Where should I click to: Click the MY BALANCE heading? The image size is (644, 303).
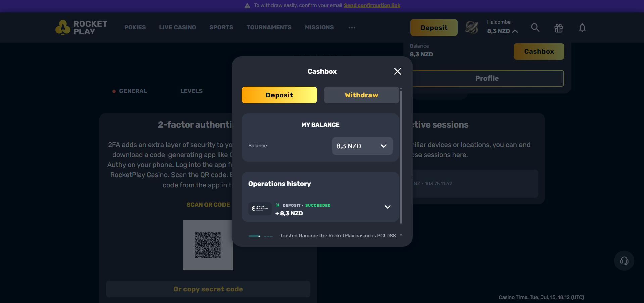pyautogui.click(x=320, y=125)
